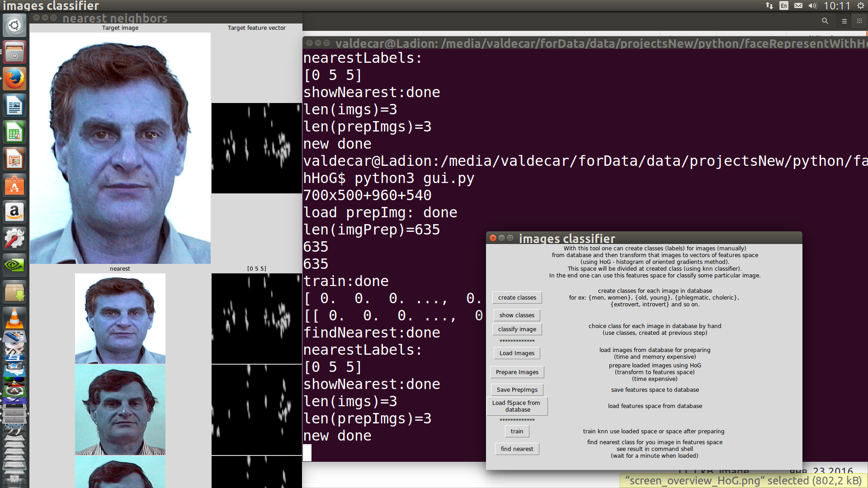
Task: Open the Amazon launcher icon
Action: coord(14,212)
